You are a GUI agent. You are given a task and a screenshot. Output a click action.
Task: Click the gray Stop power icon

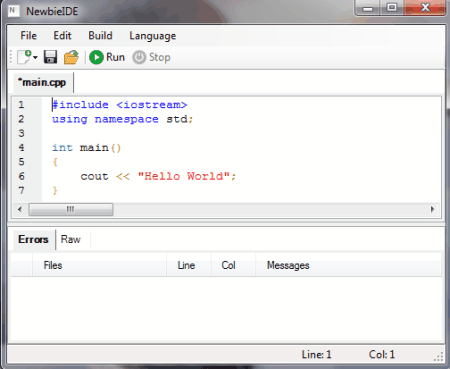tap(139, 57)
